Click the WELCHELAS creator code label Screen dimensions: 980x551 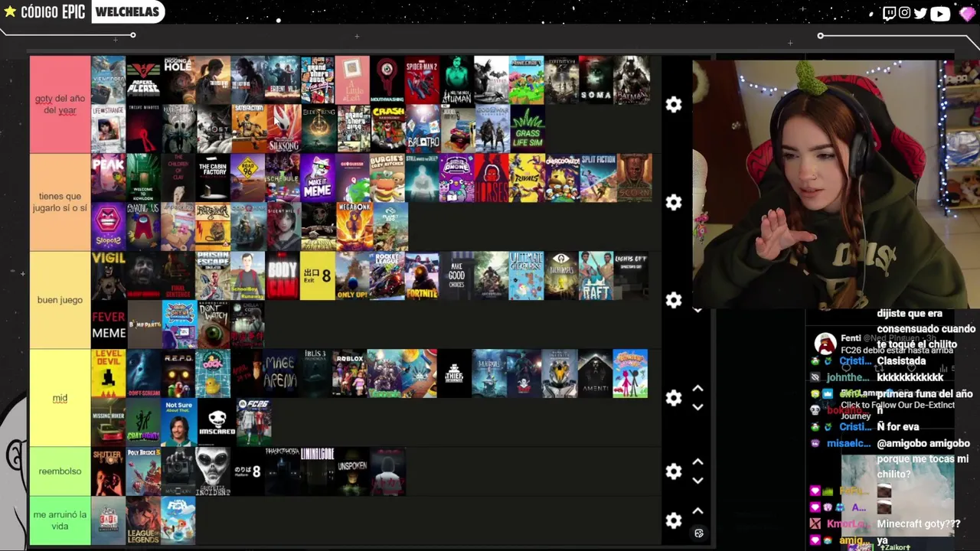click(x=127, y=11)
